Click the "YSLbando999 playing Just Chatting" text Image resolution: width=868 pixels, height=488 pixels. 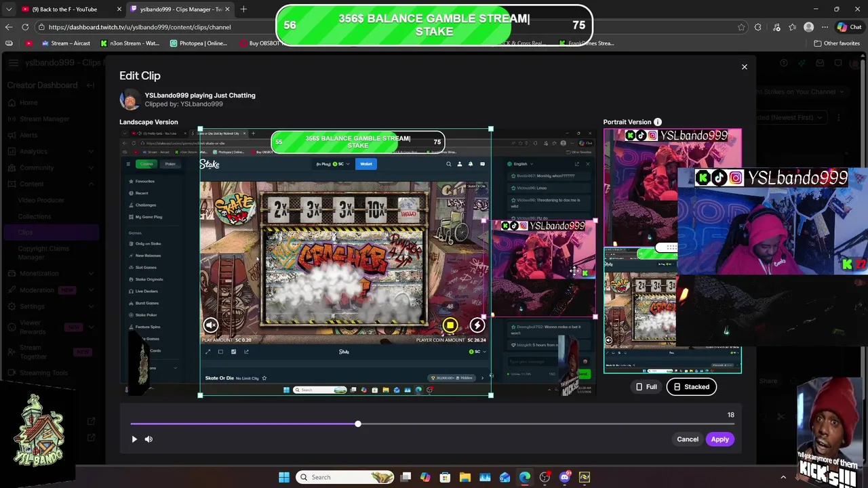200,96
